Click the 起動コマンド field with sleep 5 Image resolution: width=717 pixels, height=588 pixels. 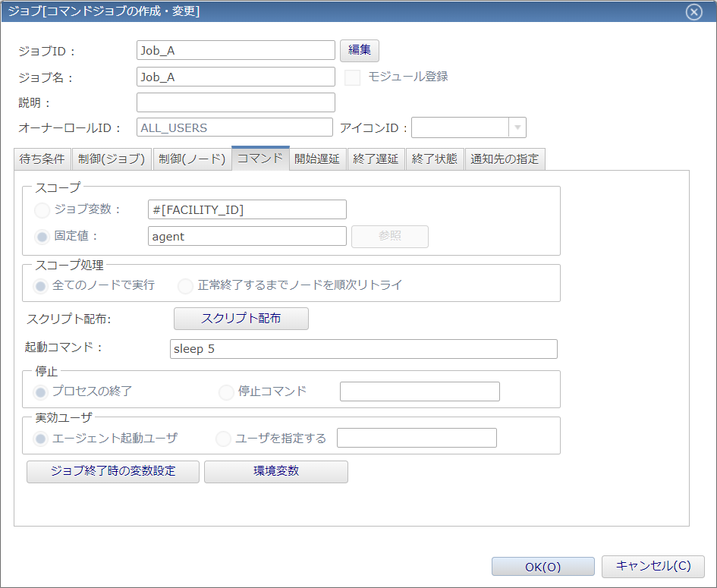(363, 349)
